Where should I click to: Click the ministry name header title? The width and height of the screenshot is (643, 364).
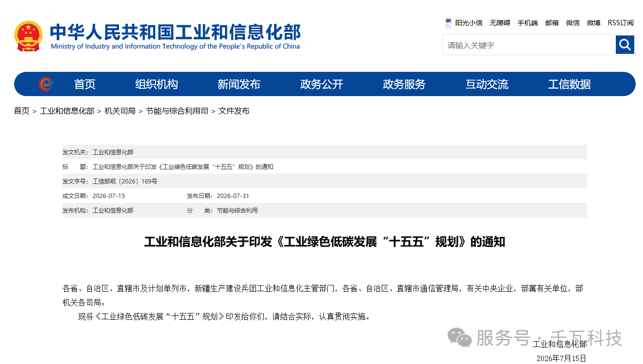[175, 32]
